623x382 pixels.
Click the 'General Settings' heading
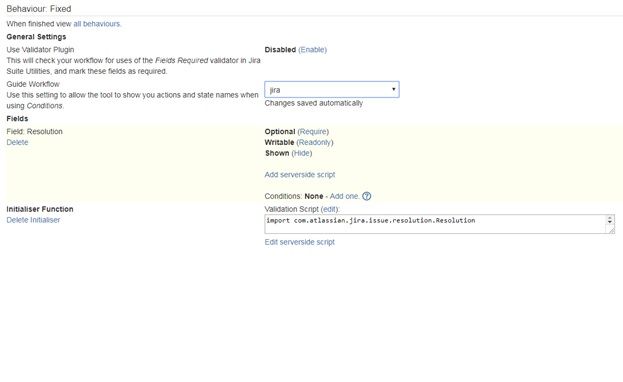(36, 37)
